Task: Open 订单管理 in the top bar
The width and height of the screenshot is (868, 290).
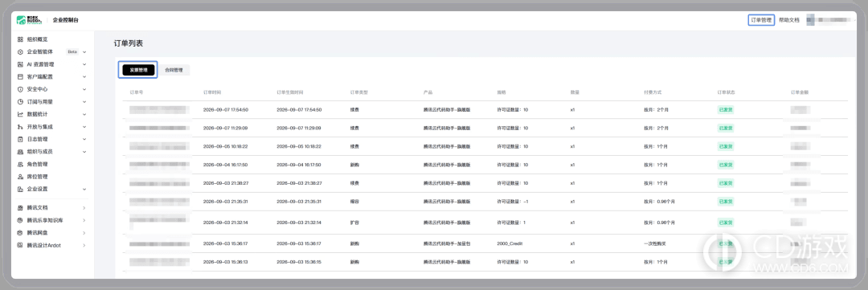Action: click(x=761, y=20)
